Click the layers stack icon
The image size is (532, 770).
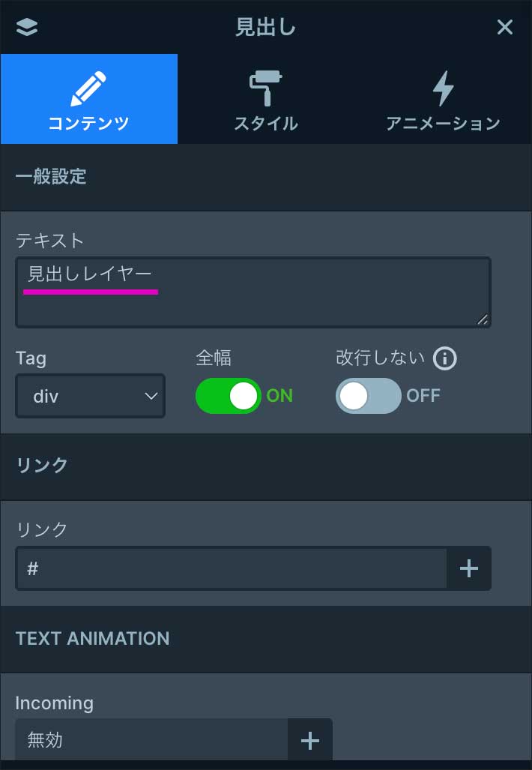(x=26, y=27)
